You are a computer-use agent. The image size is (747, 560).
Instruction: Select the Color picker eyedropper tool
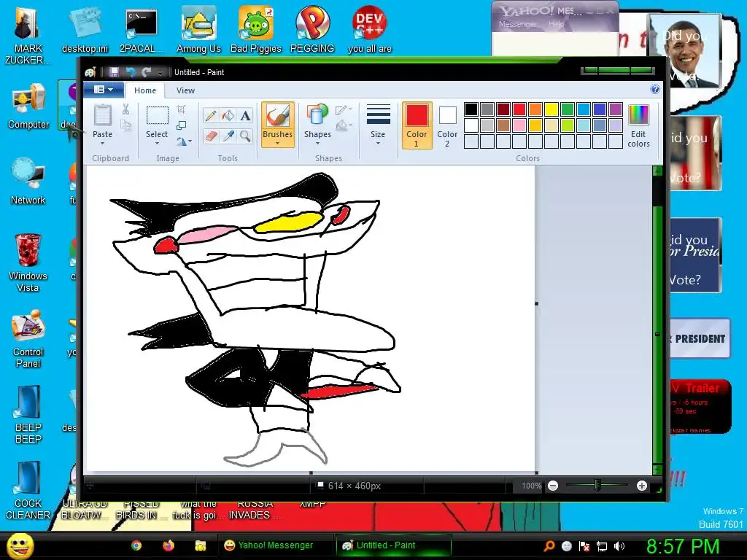[x=228, y=136]
